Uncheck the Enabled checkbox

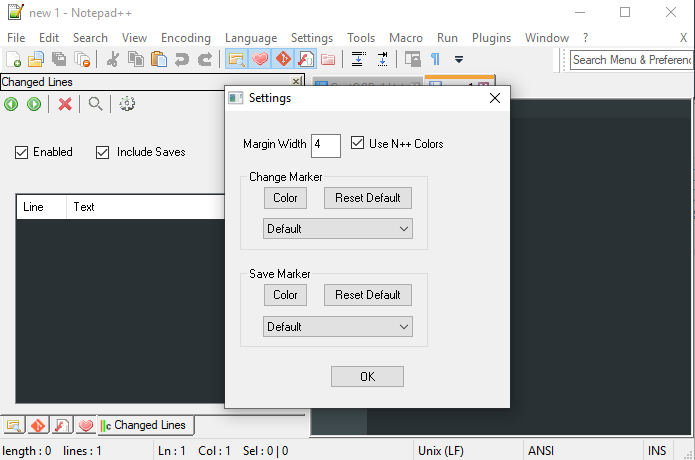point(21,152)
